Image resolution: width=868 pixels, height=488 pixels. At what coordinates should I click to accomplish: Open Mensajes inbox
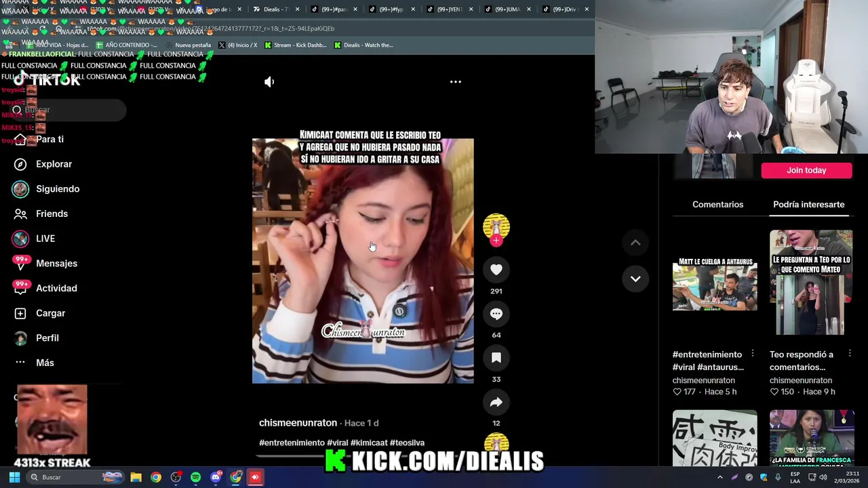[x=45, y=264]
